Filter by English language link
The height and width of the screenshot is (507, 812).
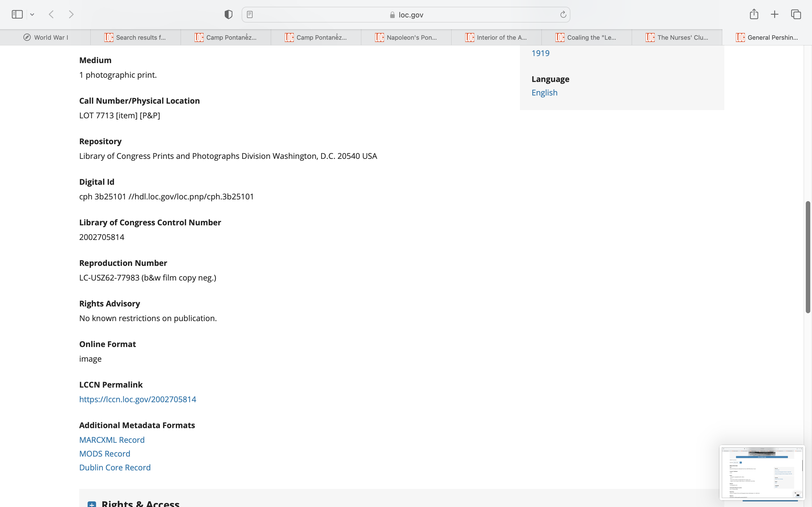coord(544,93)
